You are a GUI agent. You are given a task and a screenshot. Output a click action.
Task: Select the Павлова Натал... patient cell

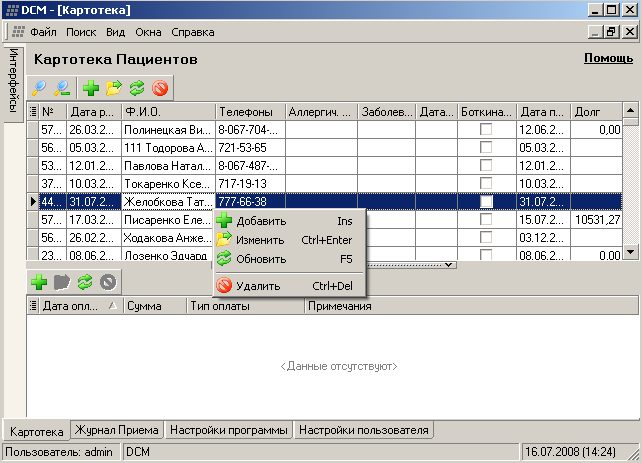(168, 165)
